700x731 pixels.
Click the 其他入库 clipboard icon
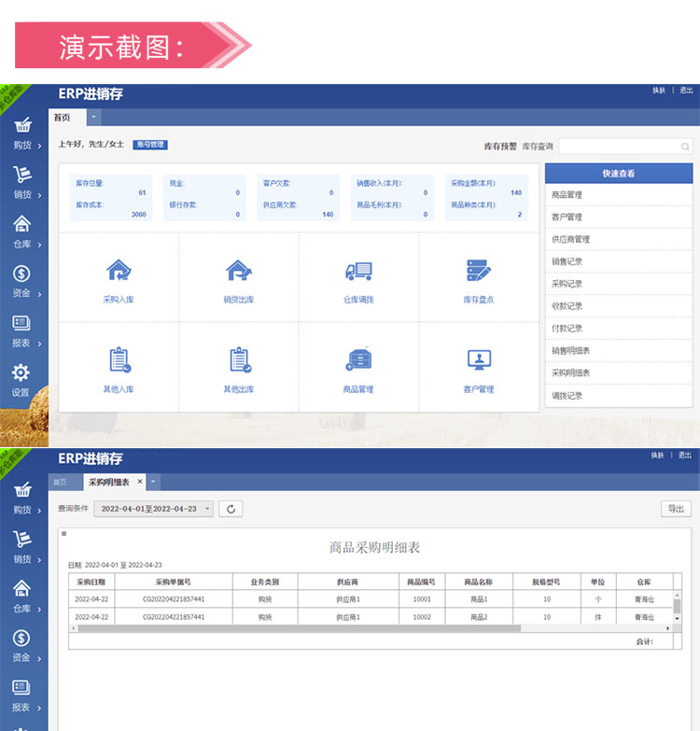[119, 359]
